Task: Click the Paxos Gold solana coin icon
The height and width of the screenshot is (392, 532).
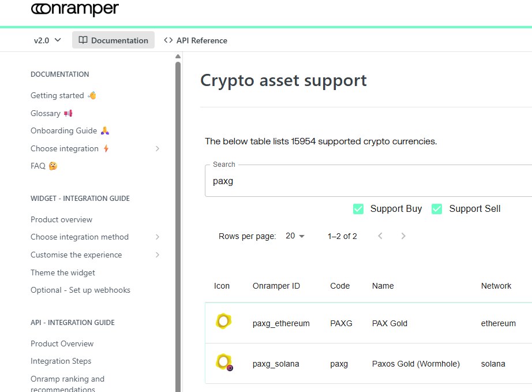Action: pos(224,363)
